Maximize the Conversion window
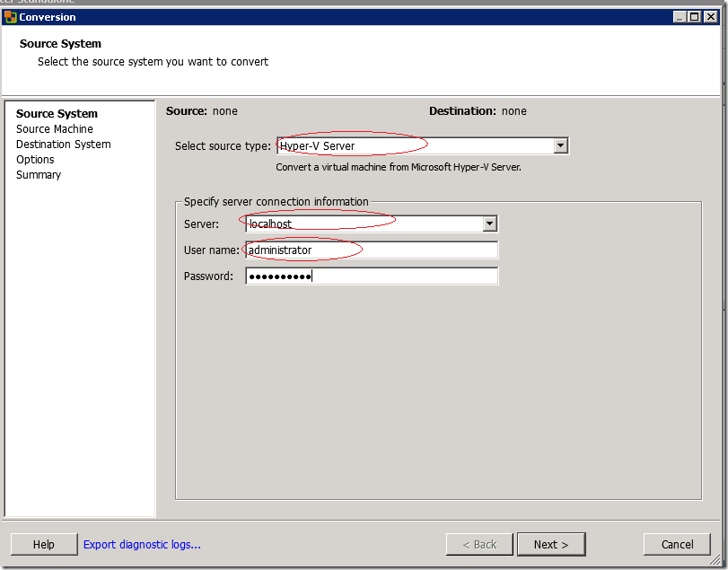Screen dimensions: 728x570 coord(694,16)
